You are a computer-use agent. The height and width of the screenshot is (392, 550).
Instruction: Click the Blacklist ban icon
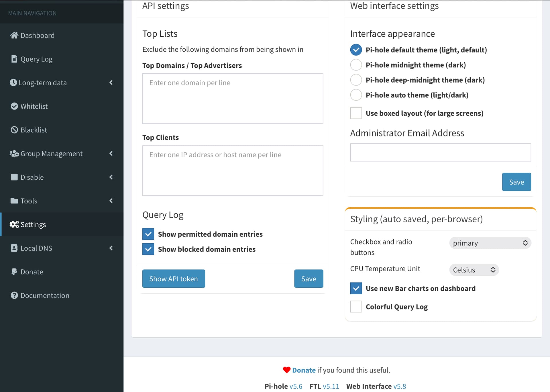(x=14, y=130)
